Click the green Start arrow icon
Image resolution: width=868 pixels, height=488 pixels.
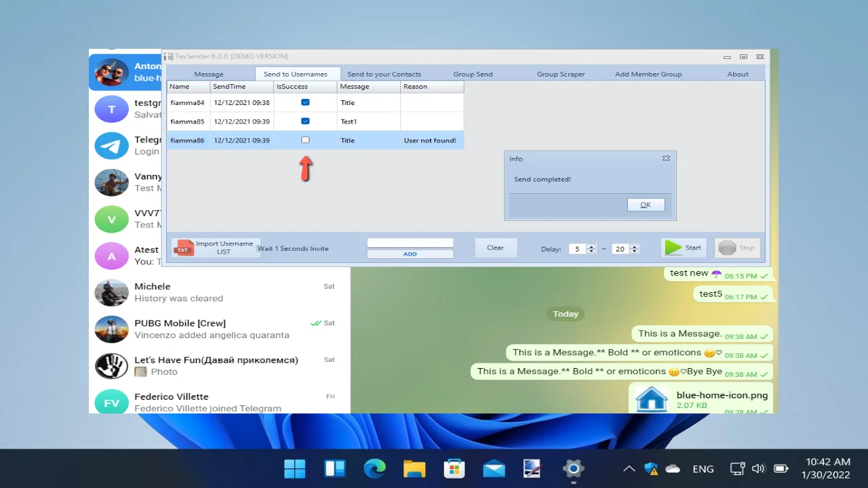673,248
